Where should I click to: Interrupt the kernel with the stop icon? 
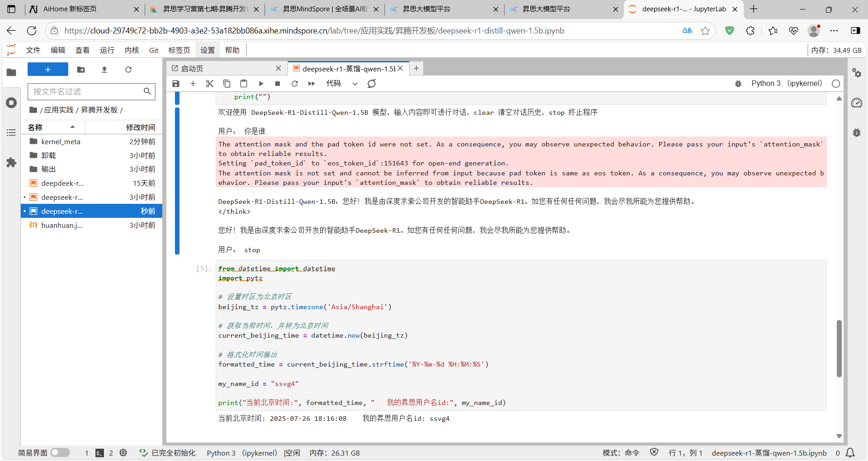pyautogui.click(x=278, y=84)
